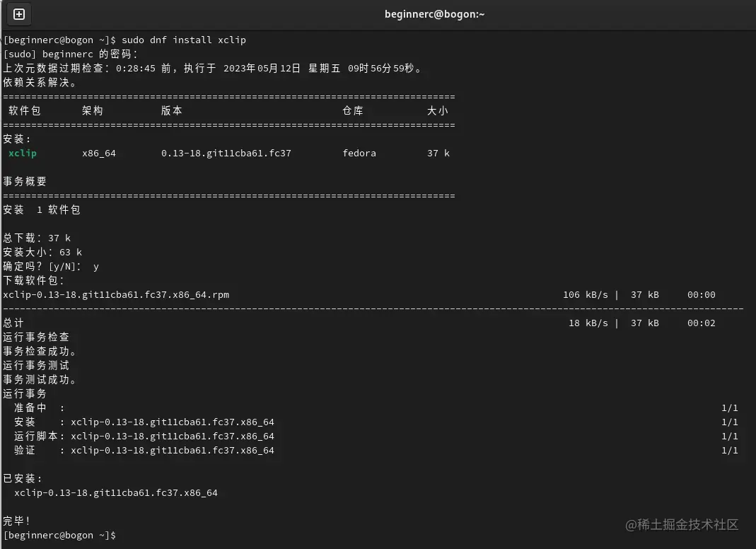The width and height of the screenshot is (756, 549).
Task: Click the 仓库 column header
Action: pyautogui.click(x=353, y=111)
